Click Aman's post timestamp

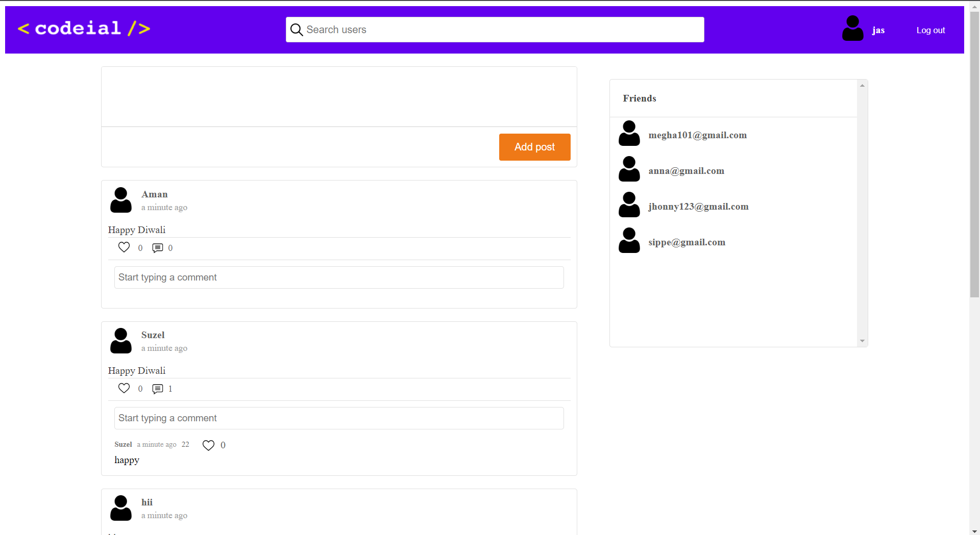tap(164, 208)
